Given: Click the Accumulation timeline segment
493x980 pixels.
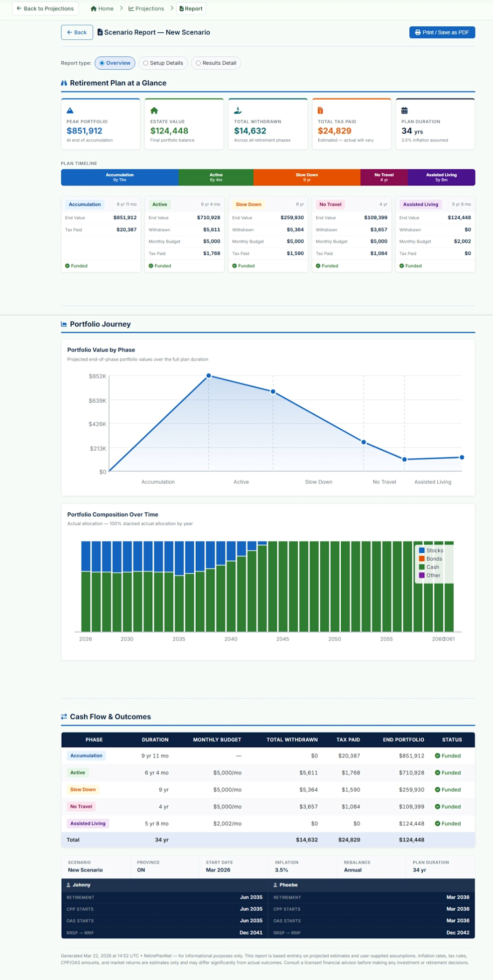Looking at the screenshot, I should point(120,177).
